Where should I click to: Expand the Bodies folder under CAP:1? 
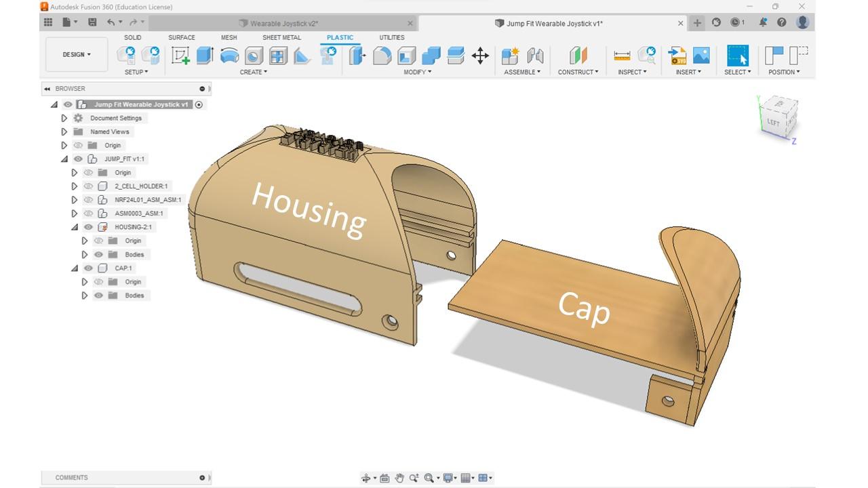point(85,295)
